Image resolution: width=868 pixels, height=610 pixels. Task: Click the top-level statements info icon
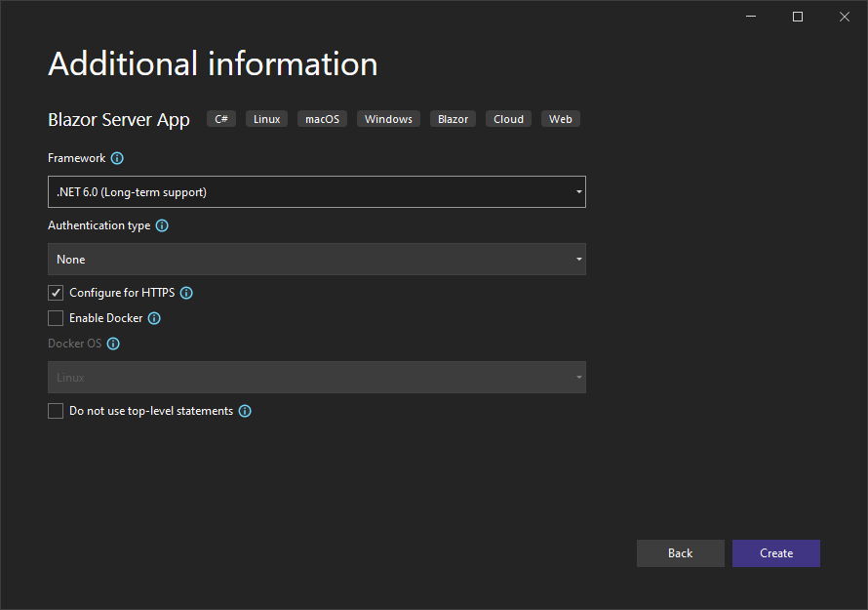(x=245, y=411)
